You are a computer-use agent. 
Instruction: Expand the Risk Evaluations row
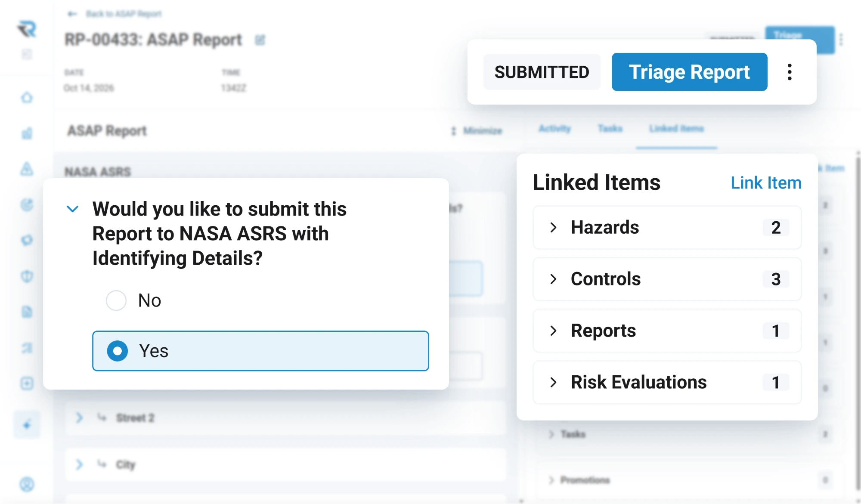[x=667, y=382]
